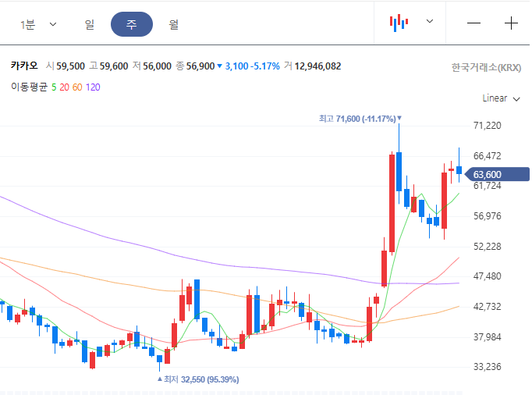Click the 이동평균 label
Screen dimensions: 532x395
(x=29, y=87)
